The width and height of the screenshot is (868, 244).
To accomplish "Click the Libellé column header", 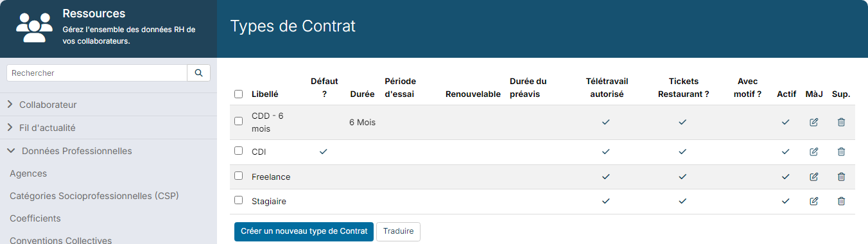I will (x=265, y=94).
